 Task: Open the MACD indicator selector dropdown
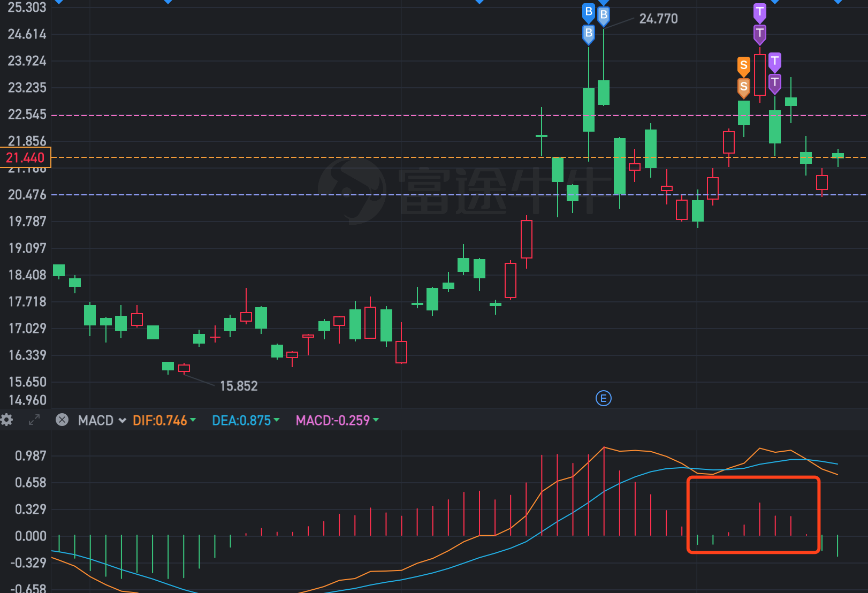click(102, 421)
